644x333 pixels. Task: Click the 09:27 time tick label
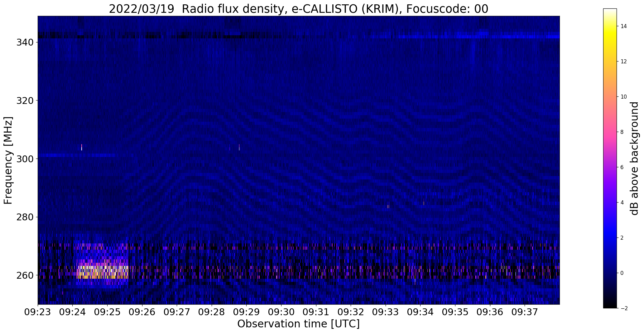pos(177,312)
